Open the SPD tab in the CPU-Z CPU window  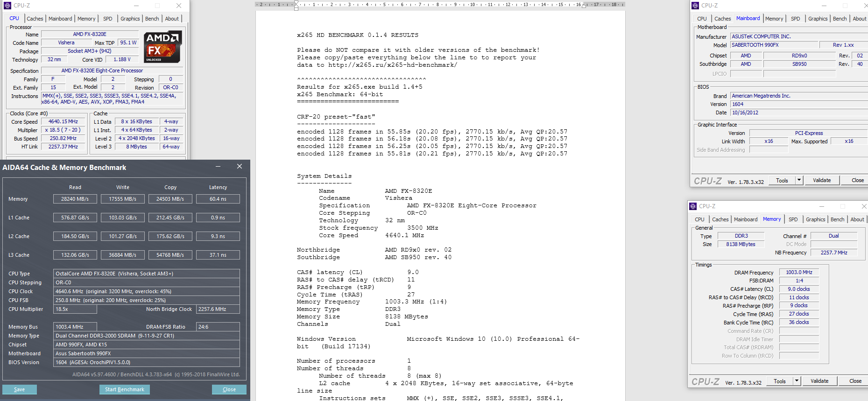click(x=108, y=19)
